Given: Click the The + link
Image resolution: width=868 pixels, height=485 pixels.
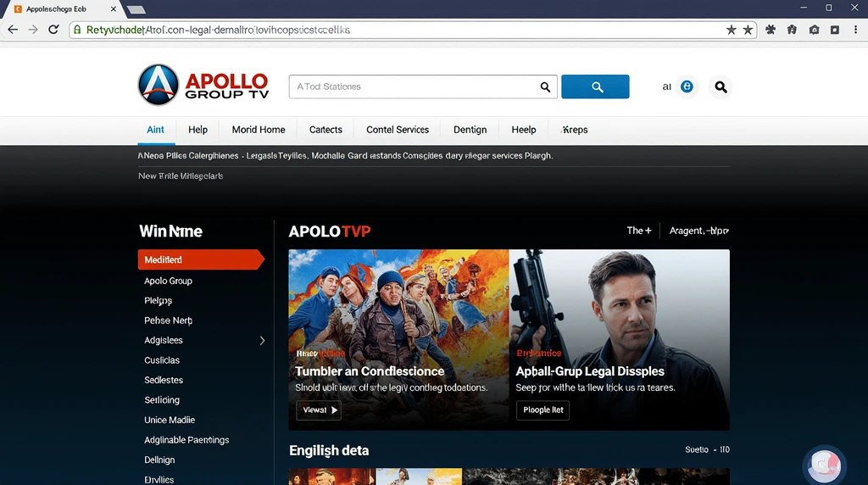Looking at the screenshot, I should (639, 231).
